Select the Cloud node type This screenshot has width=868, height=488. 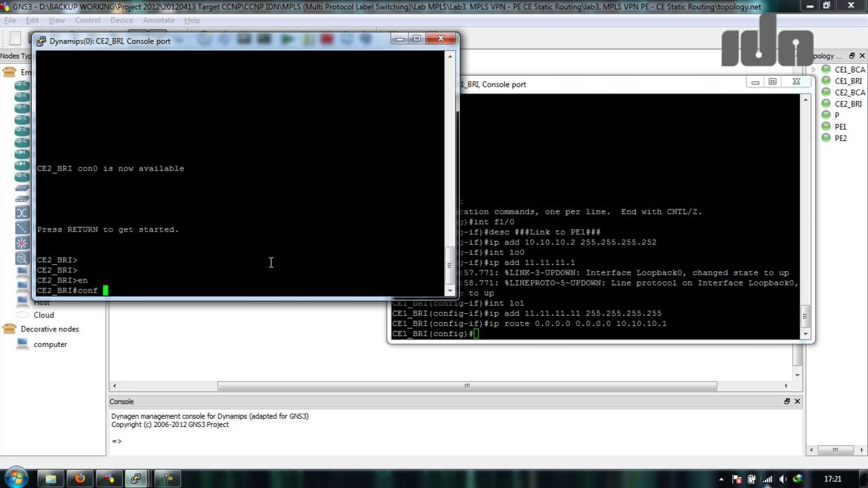point(43,315)
